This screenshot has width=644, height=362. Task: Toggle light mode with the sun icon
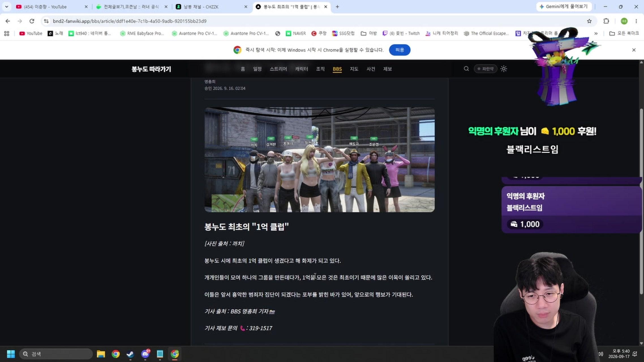(504, 69)
